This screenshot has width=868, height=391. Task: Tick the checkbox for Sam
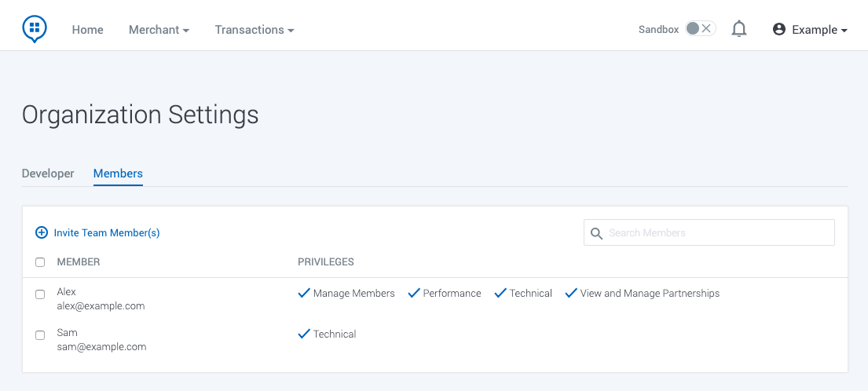[40, 335]
